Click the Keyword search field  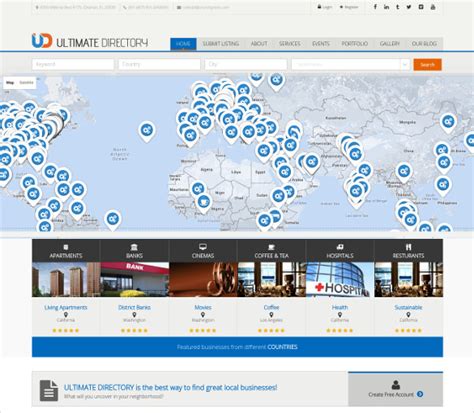pyautogui.click(x=73, y=64)
